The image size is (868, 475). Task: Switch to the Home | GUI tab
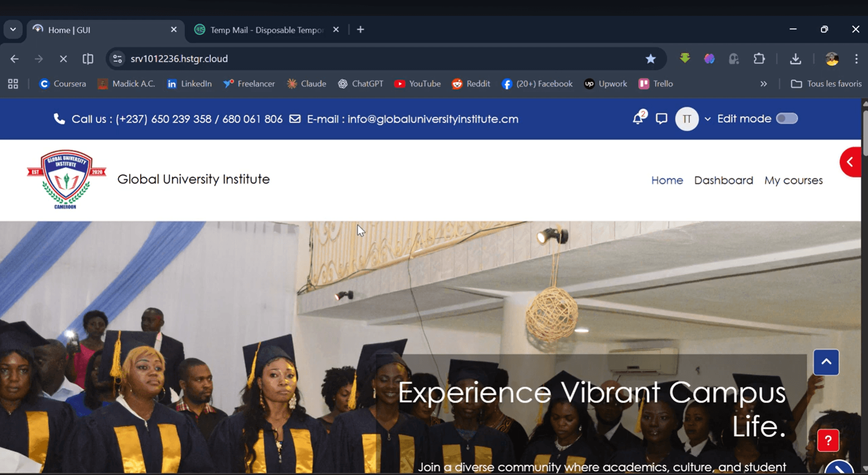point(105,30)
